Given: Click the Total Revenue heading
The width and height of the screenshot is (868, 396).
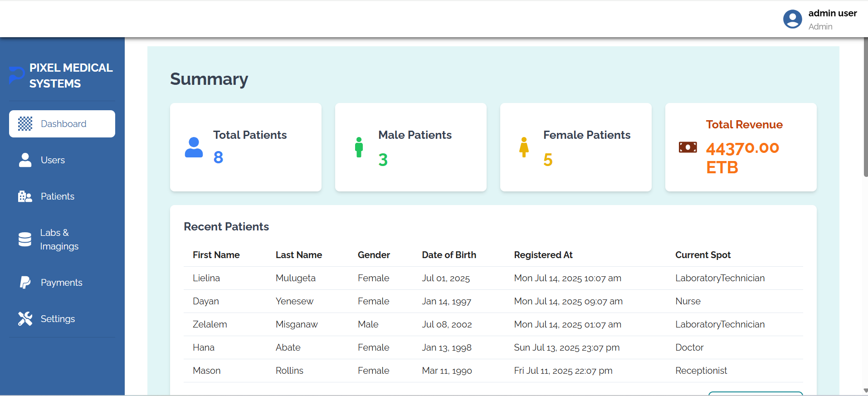Looking at the screenshot, I should 744,125.
